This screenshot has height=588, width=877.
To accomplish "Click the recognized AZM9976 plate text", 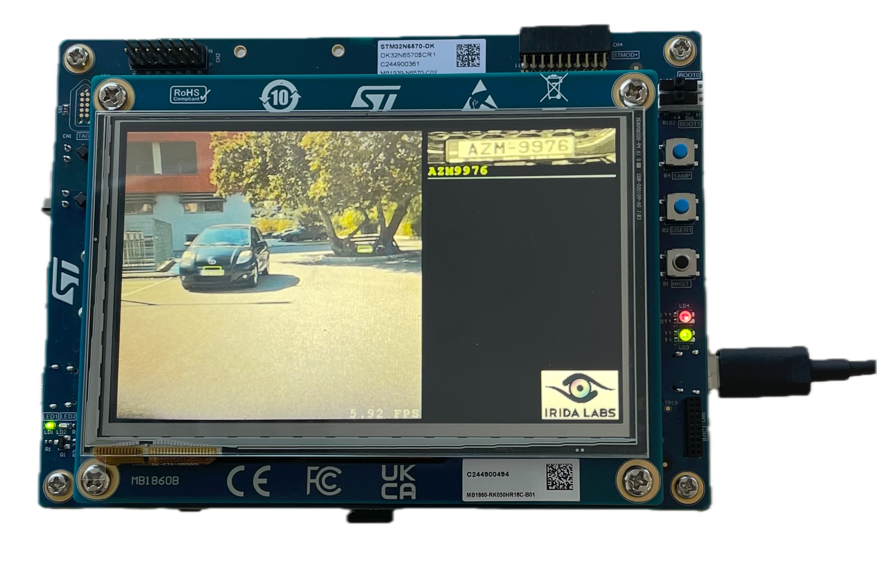I will point(458,171).
